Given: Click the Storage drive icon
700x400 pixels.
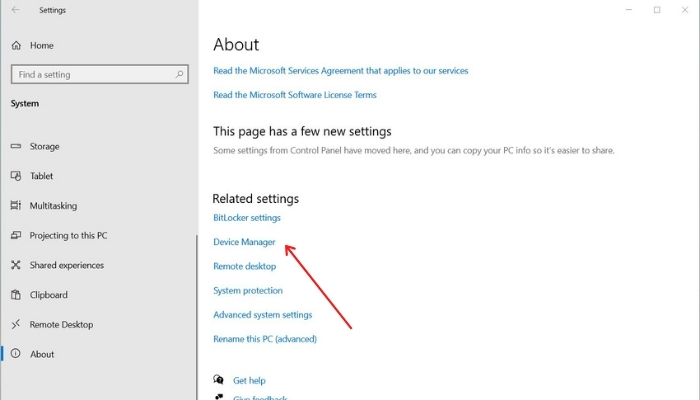Looking at the screenshot, I should [16, 146].
